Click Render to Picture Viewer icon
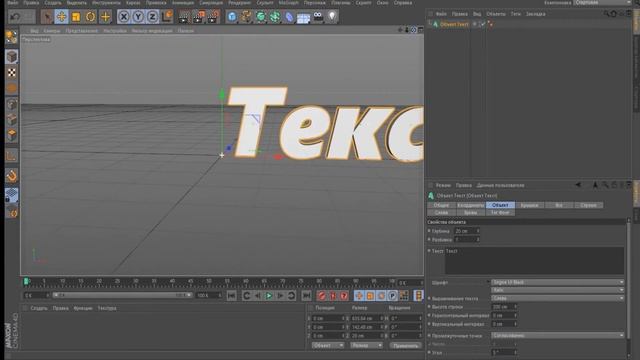The width and height of the screenshot is (640, 360). click(198, 17)
